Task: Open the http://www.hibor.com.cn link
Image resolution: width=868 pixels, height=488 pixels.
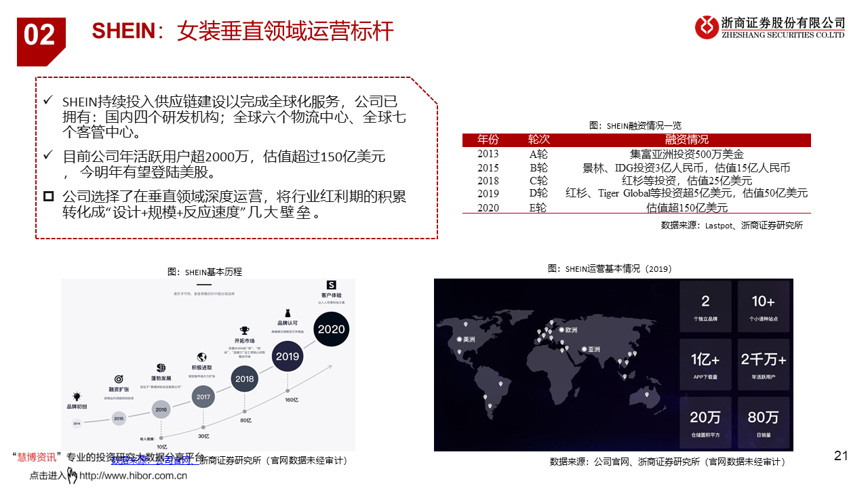Action: (x=134, y=476)
